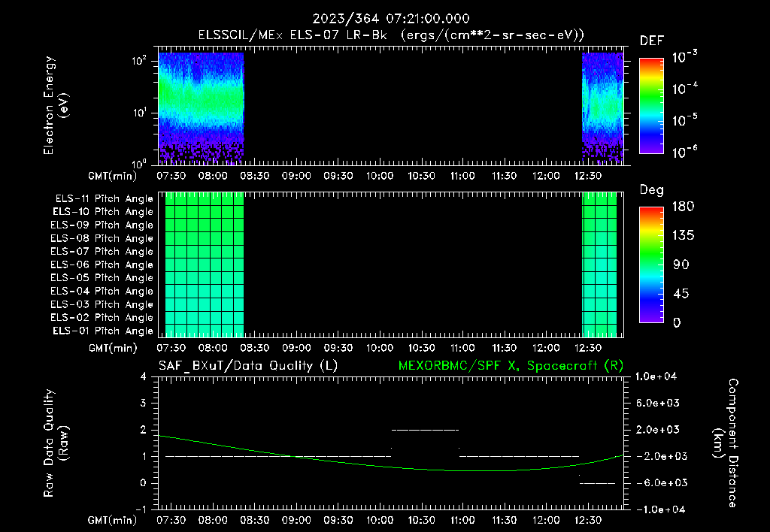Click the Component Distance (km) axis title
The image size is (770, 532).
(x=726, y=443)
